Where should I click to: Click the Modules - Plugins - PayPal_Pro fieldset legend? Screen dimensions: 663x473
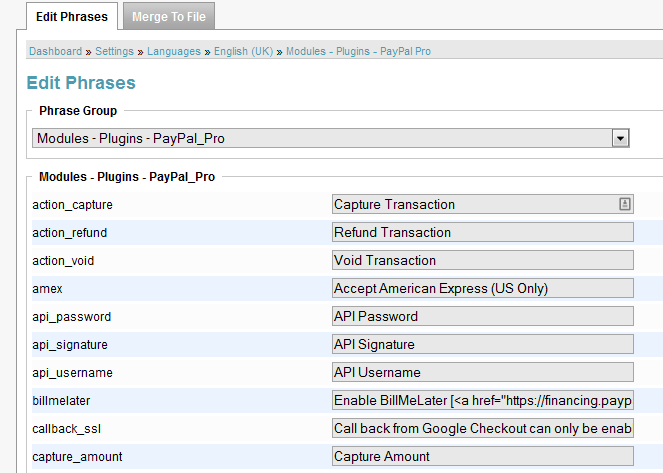pos(127,177)
